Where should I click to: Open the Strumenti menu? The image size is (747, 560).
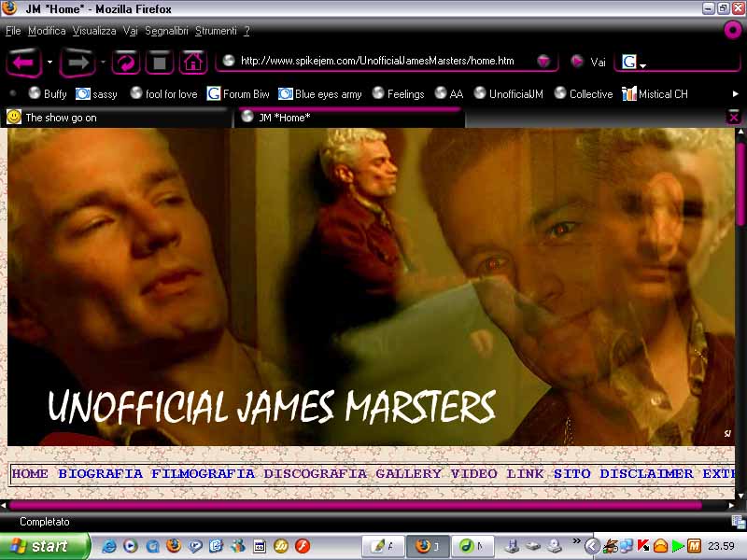[x=216, y=31]
